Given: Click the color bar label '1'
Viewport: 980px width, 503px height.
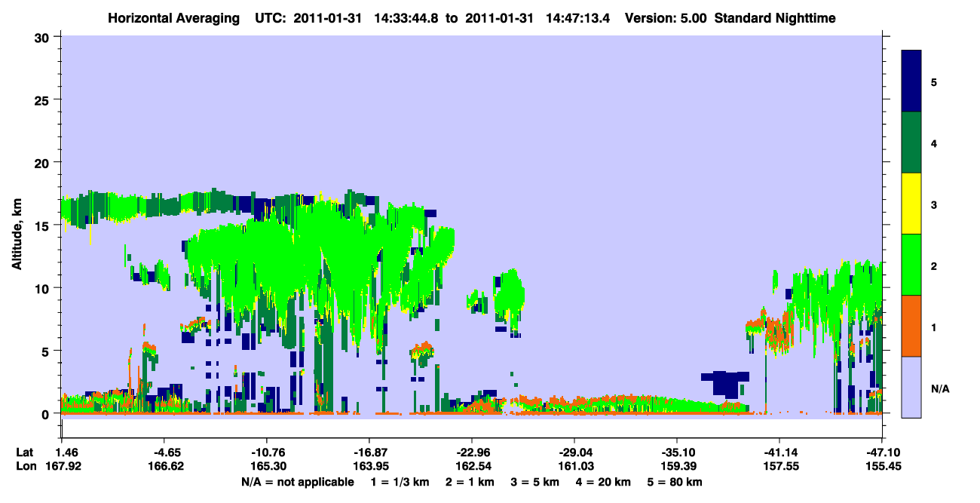Looking at the screenshot, I should (934, 326).
